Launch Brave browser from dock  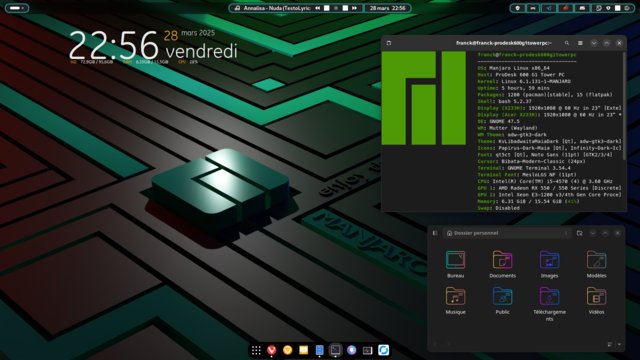287,350
